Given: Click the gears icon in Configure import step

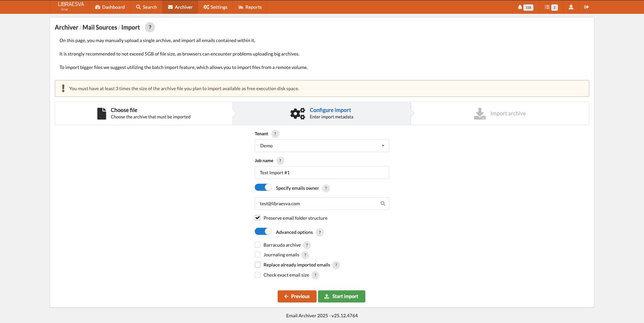Looking at the screenshot, I should pyautogui.click(x=298, y=114).
